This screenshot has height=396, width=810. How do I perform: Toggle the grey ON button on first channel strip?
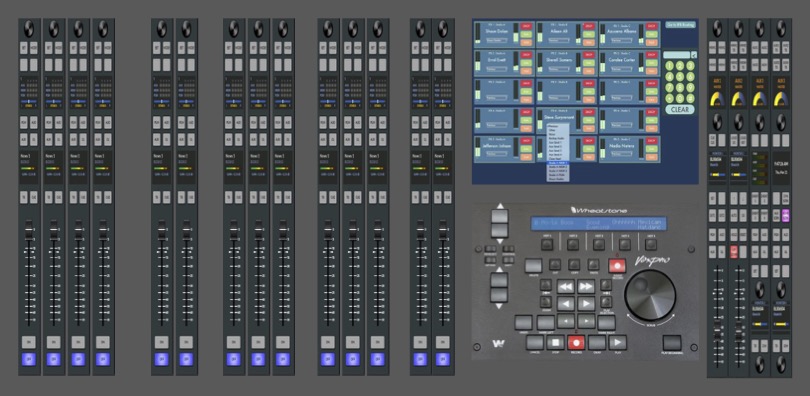click(29, 342)
